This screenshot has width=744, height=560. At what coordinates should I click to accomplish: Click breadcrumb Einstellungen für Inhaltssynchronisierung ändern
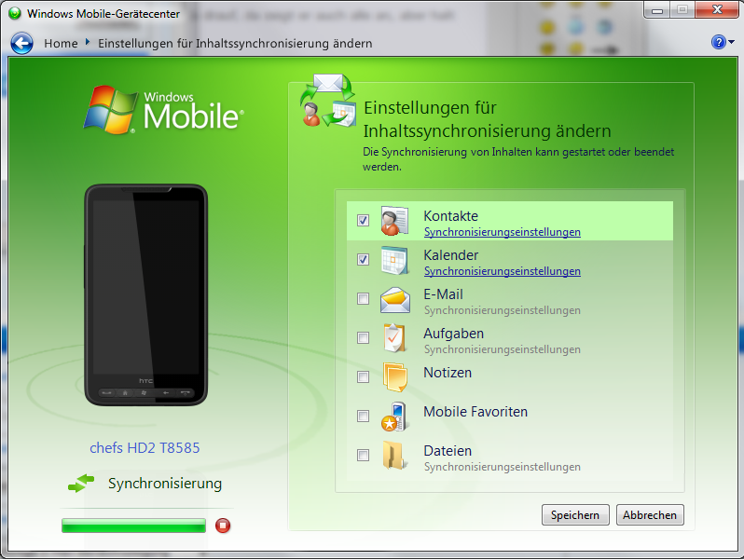(235, 43)
